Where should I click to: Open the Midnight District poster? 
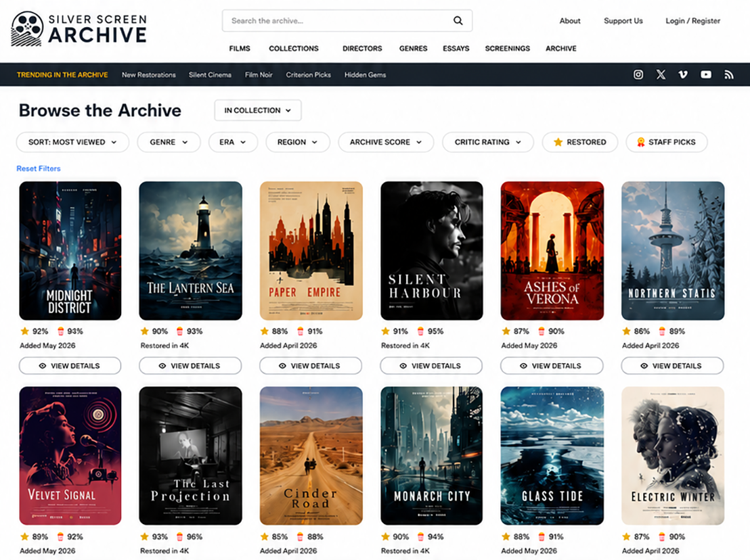[70, 250]
